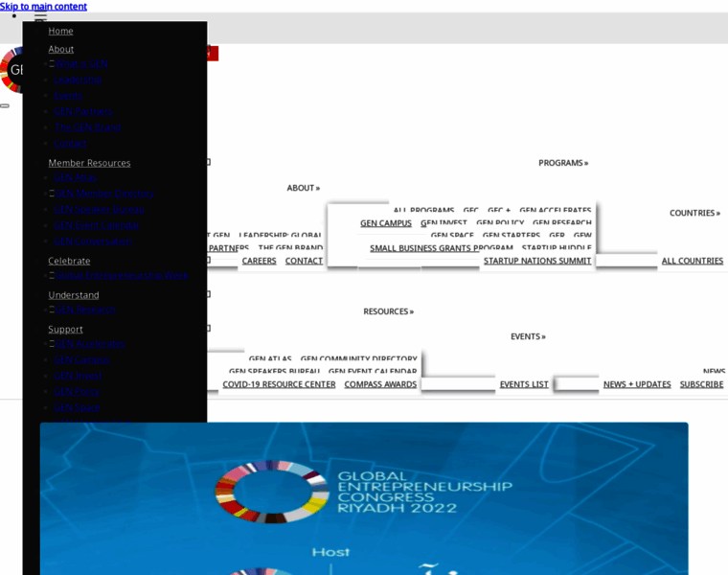Open COVID-19 RESOURCE CENTER link
Viewport: 728px width, 575px height.
pyautogui.click(x=279, y=384)
